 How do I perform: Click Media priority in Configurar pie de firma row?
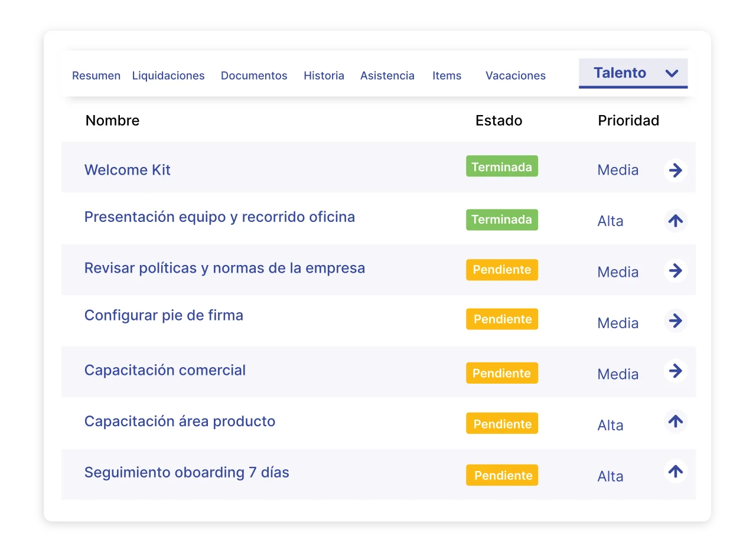pos(618,323)
